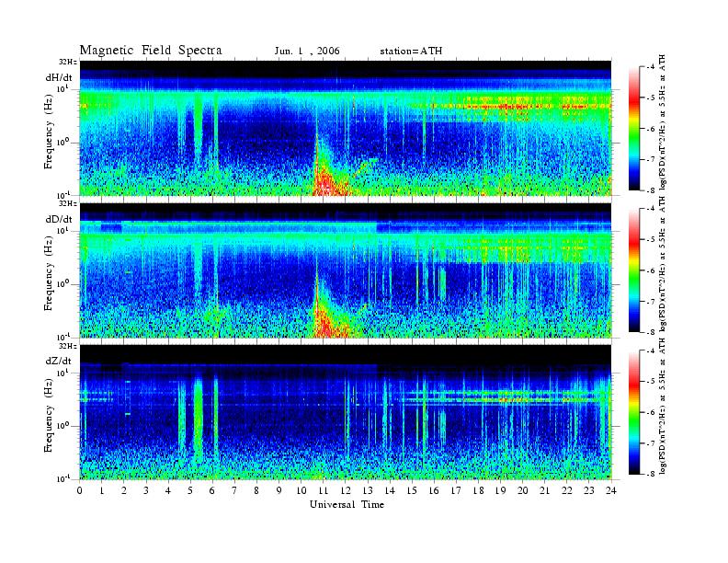Click hour 3 on the Universal Time axis
728x563 pixels.
[146, 490]
